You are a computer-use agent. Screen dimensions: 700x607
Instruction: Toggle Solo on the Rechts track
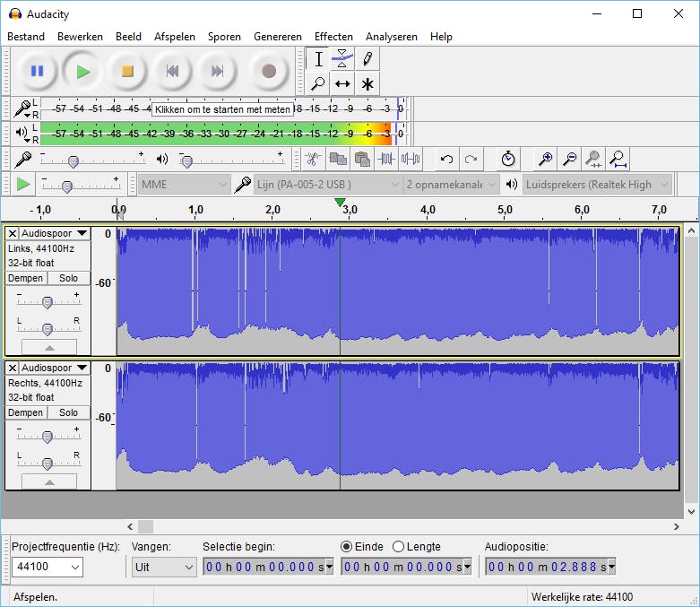click(68, 413)
